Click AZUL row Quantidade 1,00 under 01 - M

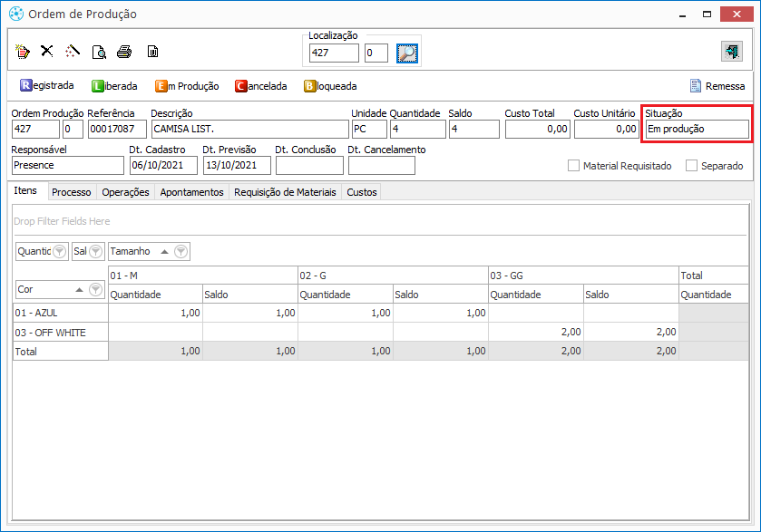tap(155, 313)
